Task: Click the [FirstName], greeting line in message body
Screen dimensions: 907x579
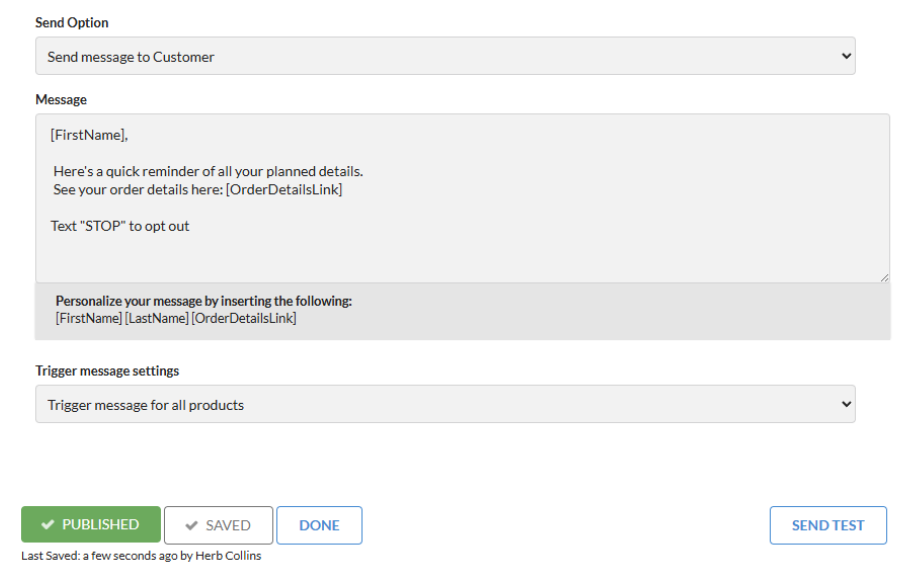Action: (89, 133)
